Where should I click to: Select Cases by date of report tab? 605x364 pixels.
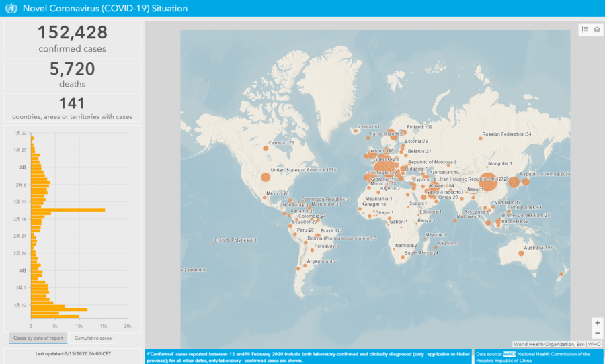tap(38, 338)
